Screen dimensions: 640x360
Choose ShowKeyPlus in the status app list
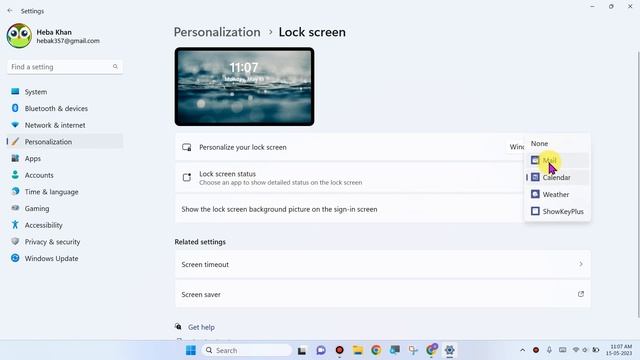557,211
